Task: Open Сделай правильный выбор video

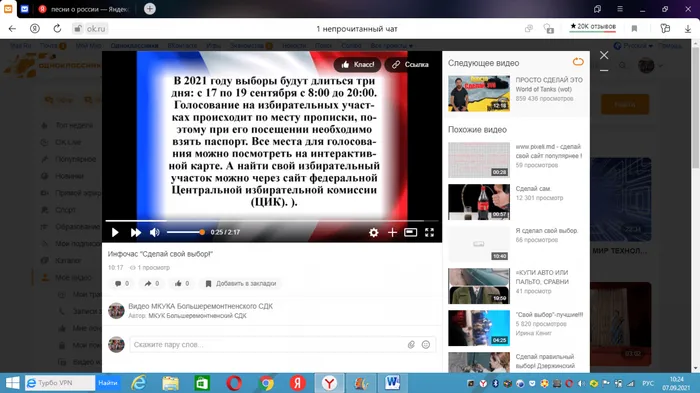Action: click(479, 362)
